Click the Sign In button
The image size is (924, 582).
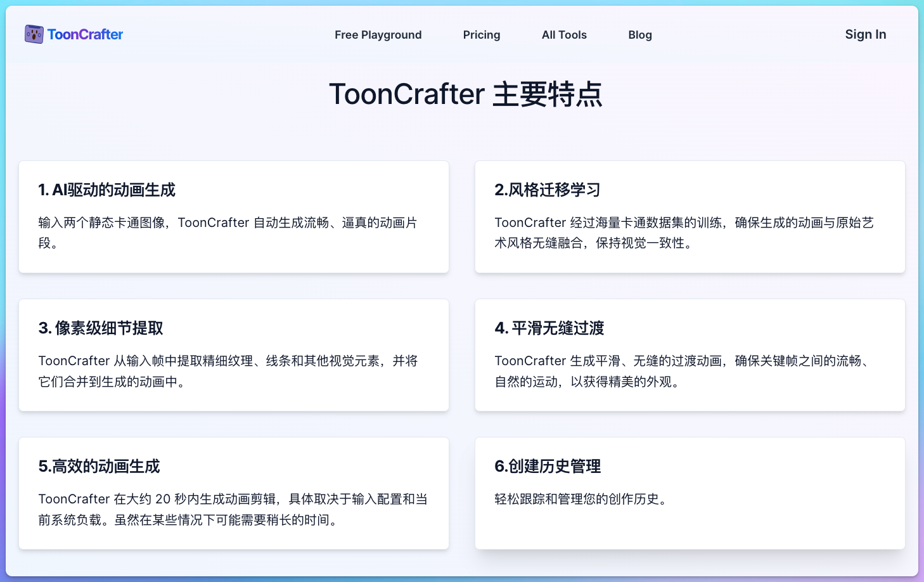[x=865, y=34]
